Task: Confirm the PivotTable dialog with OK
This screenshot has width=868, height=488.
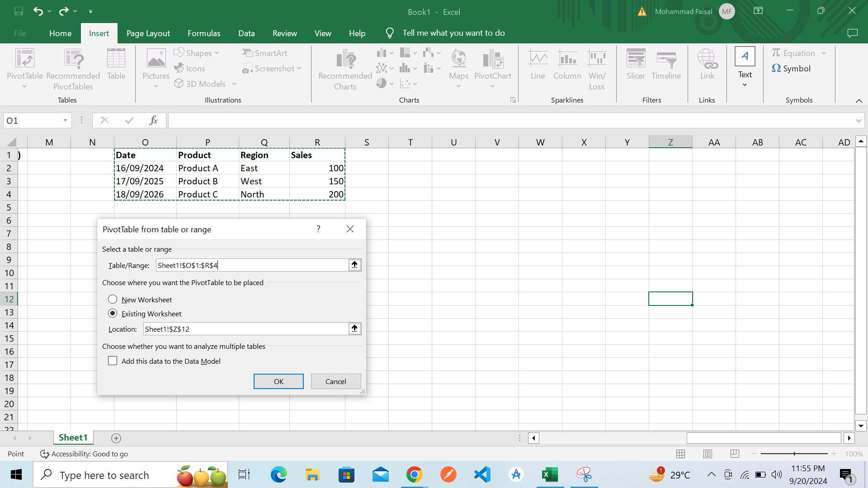Action: (x=278, y=381)
